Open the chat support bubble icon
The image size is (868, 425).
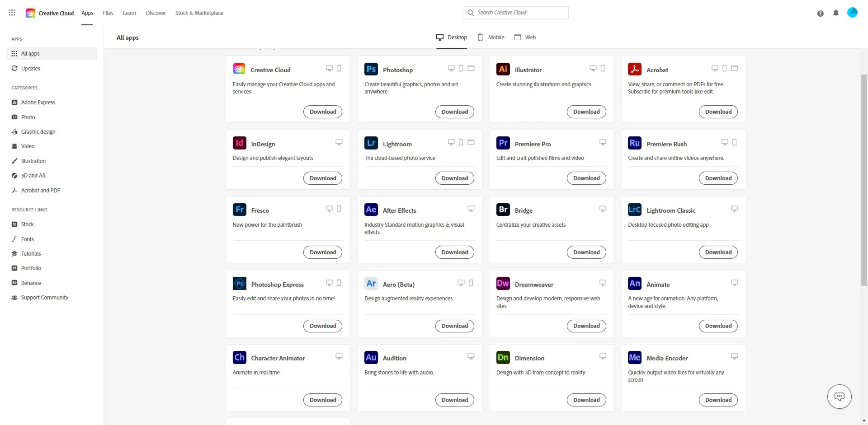point(840,397)
